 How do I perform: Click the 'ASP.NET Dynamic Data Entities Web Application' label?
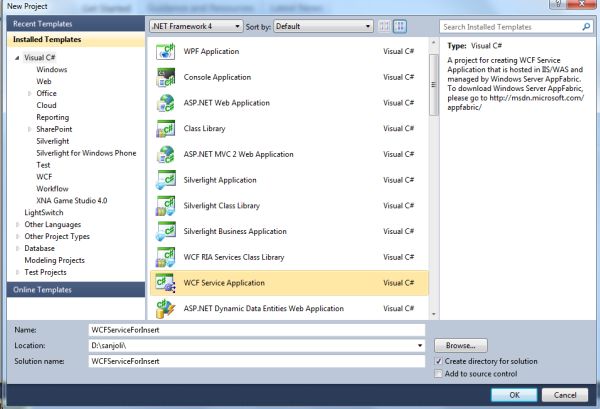[x=264, y=308]
